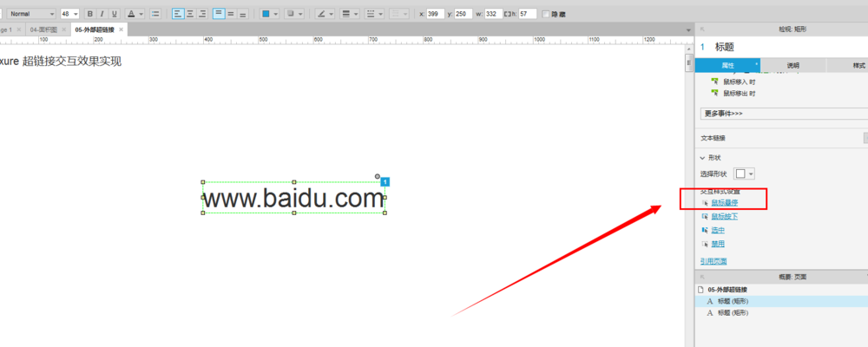Click the outline panel pop-out arrow icon
This screenshot has width=868, height=347.
pos(702,276)
